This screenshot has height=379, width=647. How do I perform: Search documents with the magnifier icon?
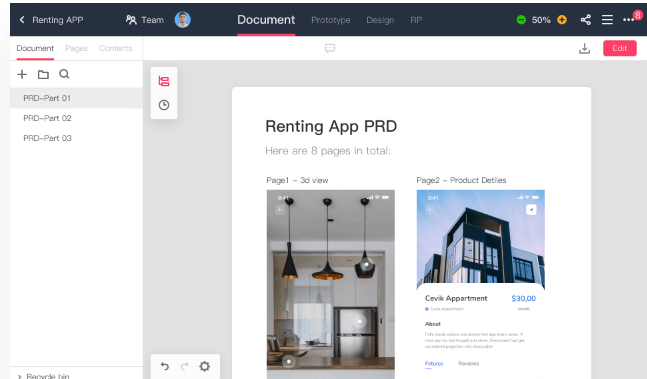(x=64, y=74)
